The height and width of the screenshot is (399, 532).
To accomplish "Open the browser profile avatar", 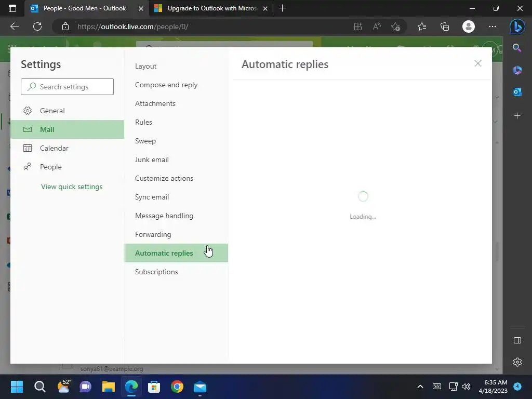I will [469, 26].
